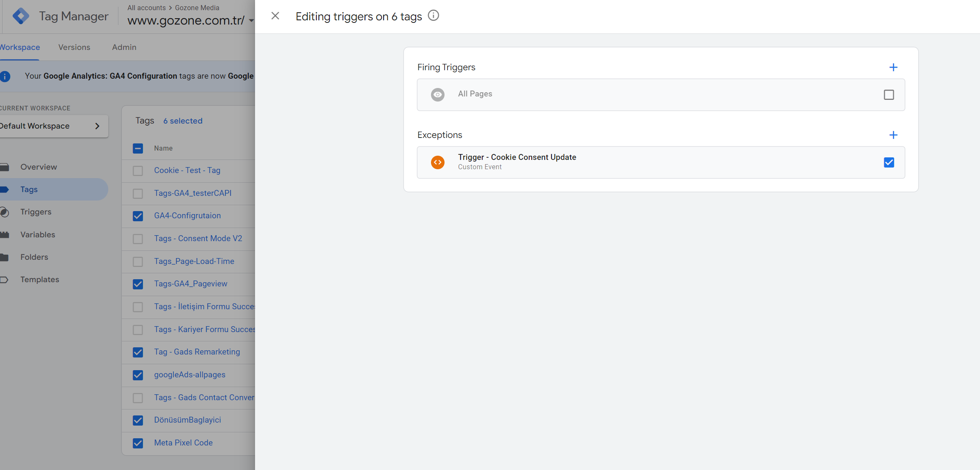The height and width of the screenshot is (470, 980).
Task: Open Overview from the sidebar
Action: [x=38, y=167]
